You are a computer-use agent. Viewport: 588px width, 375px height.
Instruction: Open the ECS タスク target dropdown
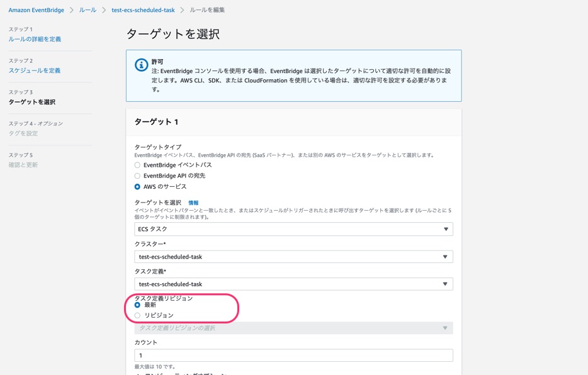tap(293, 229)
